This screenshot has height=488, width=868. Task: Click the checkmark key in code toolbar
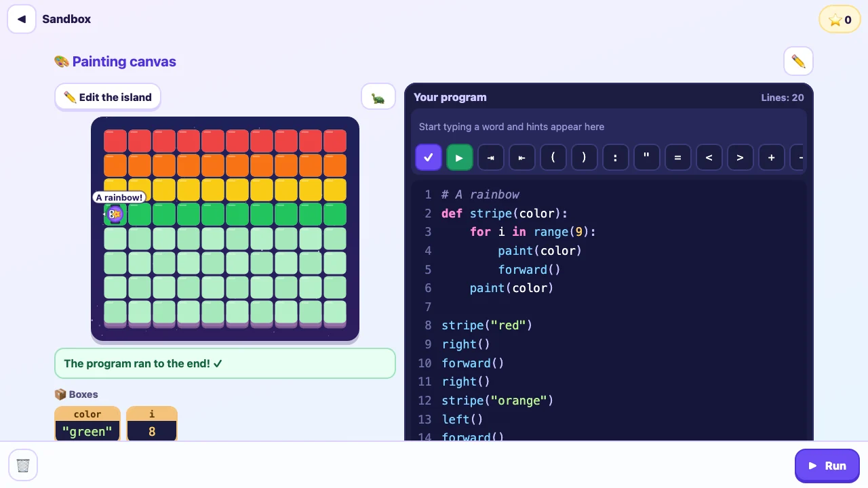429,157
